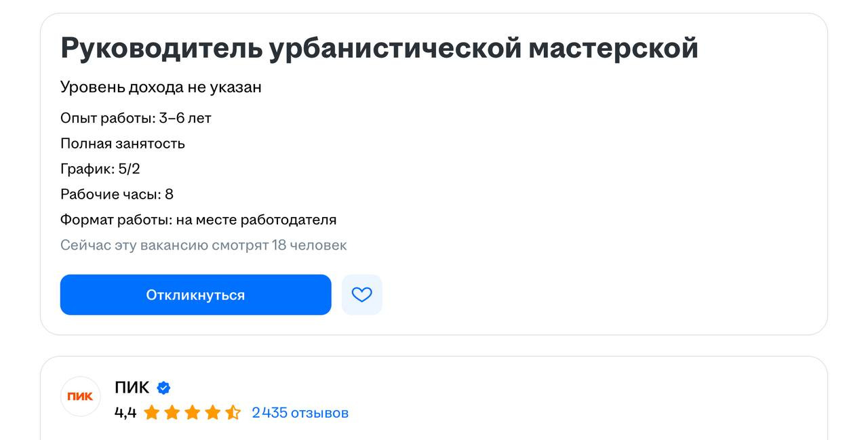Open the ПИК company logo

pos(81,396)
